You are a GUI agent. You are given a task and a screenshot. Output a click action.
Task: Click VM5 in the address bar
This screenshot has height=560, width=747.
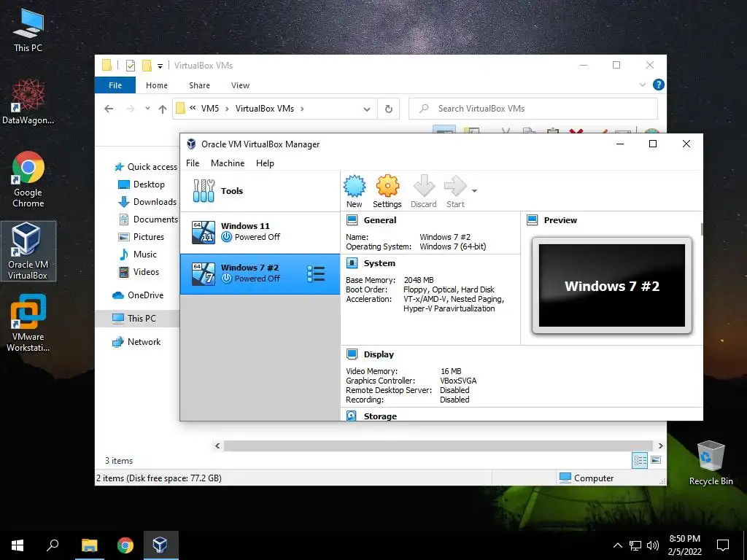[209, 109]
